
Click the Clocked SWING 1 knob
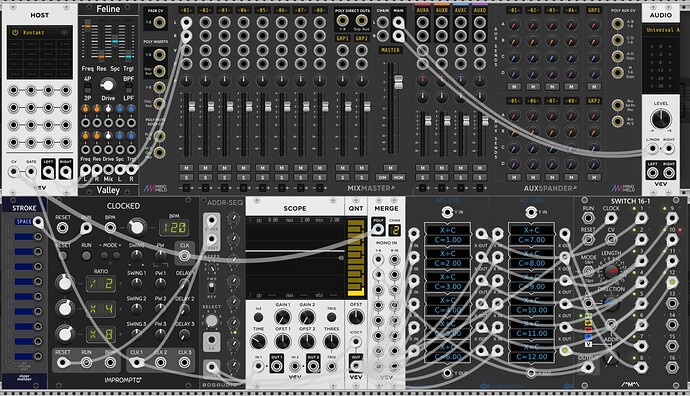(x=137, y=283)
